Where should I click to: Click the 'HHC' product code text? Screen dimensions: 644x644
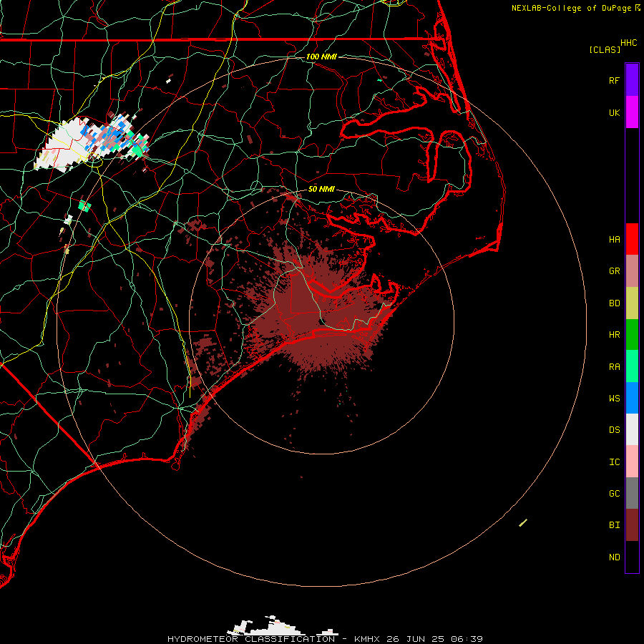(628, 43)
